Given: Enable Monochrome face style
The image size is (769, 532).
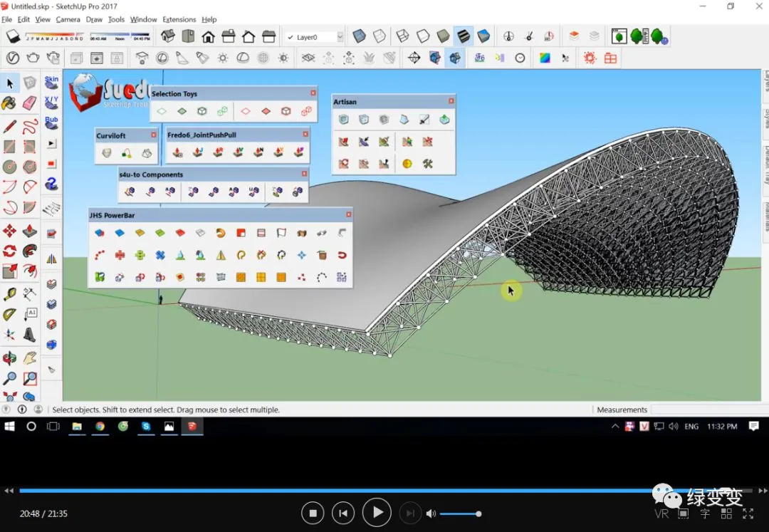Looking at the screenshot, I should point(483,36).
